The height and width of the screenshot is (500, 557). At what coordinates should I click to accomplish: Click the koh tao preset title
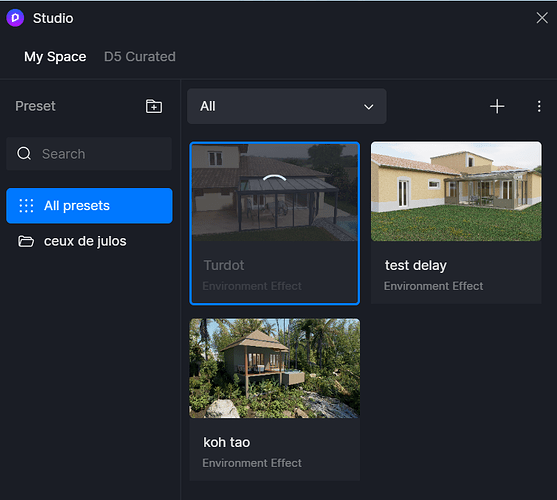click(x=227, y=442)
